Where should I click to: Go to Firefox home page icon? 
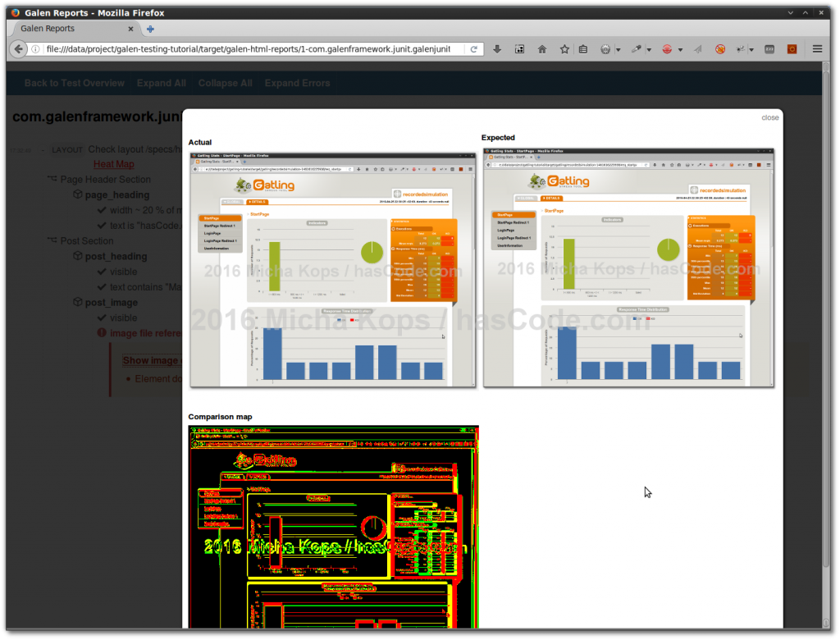(542, 49)
